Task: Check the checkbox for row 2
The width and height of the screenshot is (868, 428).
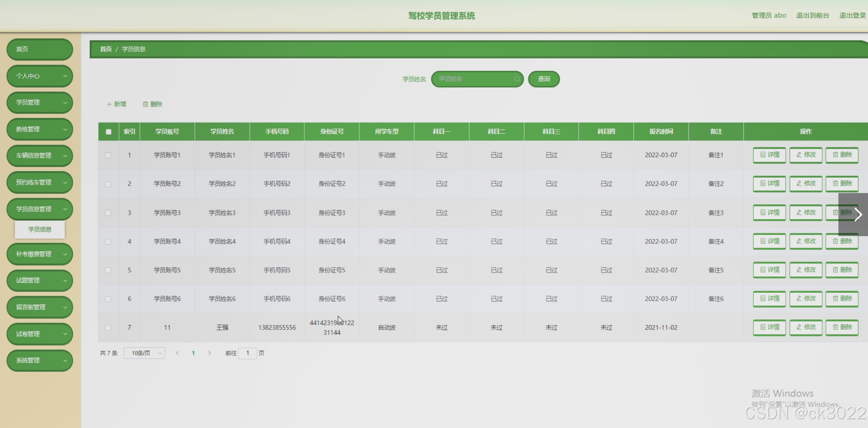Action: tap(108, 184)
